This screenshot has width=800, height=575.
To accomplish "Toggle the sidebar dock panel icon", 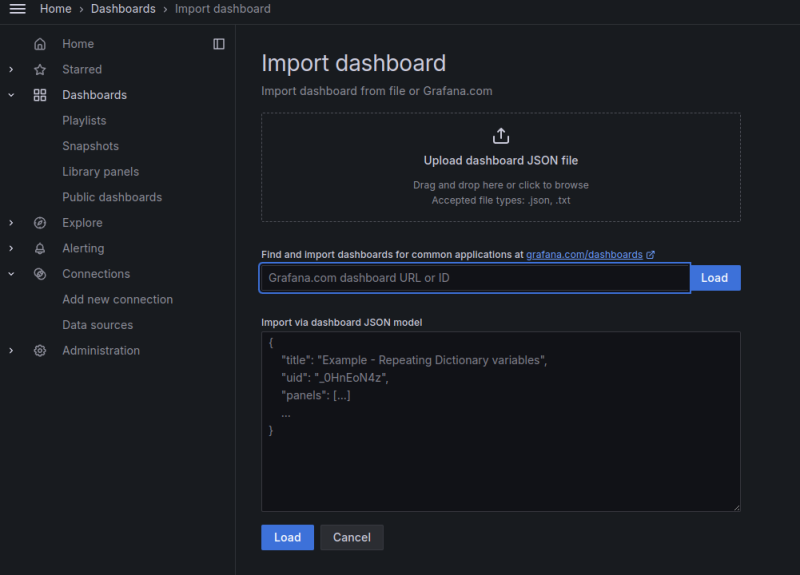I will [x=219, y=44].
